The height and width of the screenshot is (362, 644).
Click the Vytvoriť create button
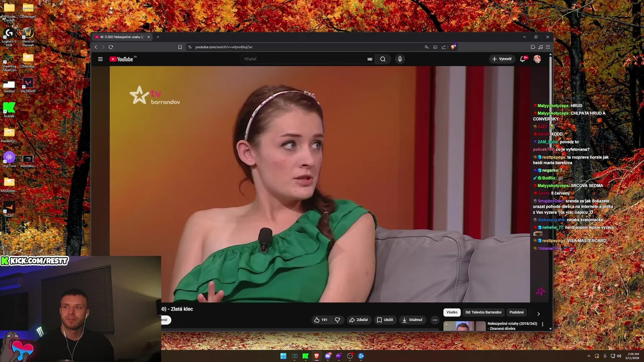(502, 59)
